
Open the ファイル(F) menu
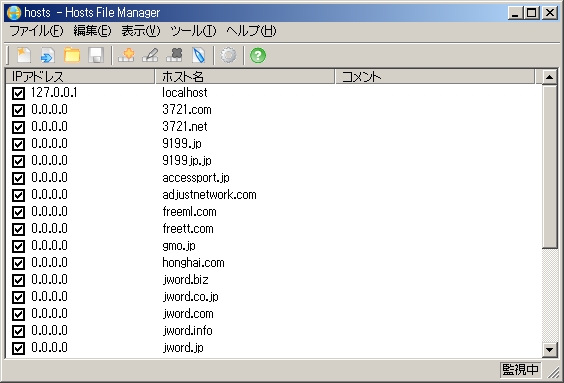36,31
